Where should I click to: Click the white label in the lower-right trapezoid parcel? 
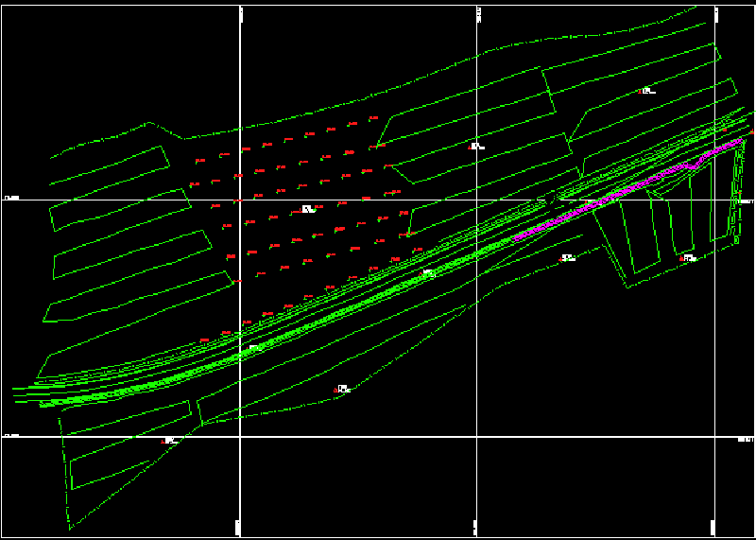688,257
